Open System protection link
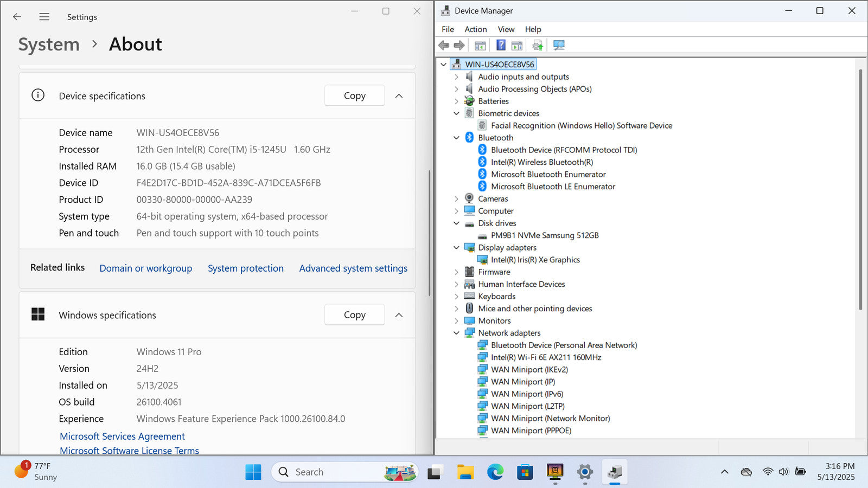868x488 pixels. pyautogui.click(x=245, y=268)
